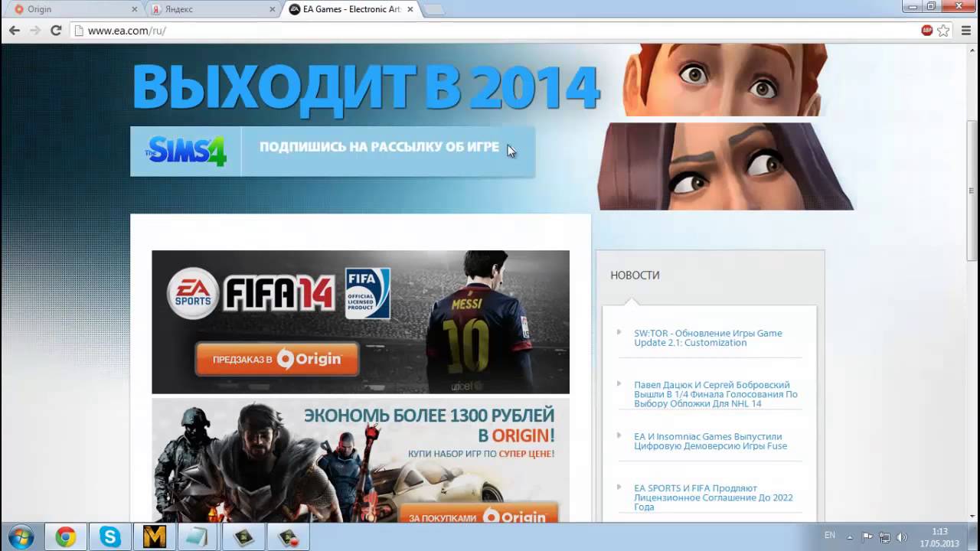Click the Новости heading

(635, 275)
